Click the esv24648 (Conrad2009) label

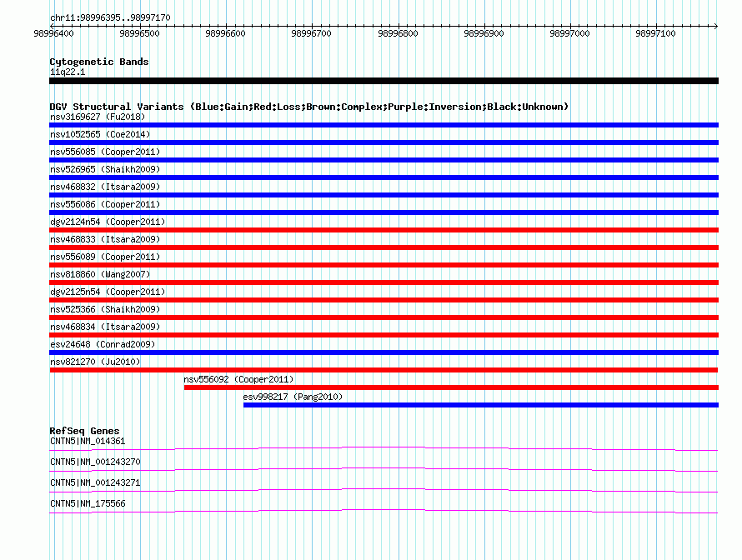pos(103,344)
